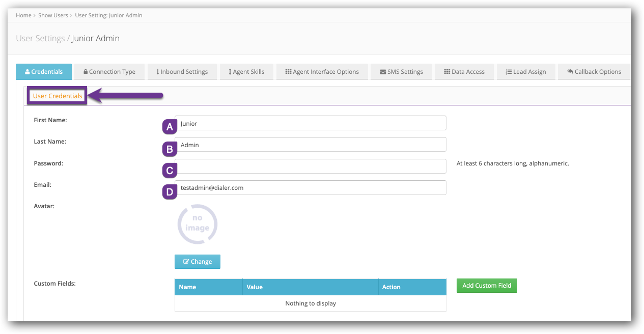Go to the Show Users breadcrumb
The height and width of the screenshot is (334, 644).
(53, 15)
